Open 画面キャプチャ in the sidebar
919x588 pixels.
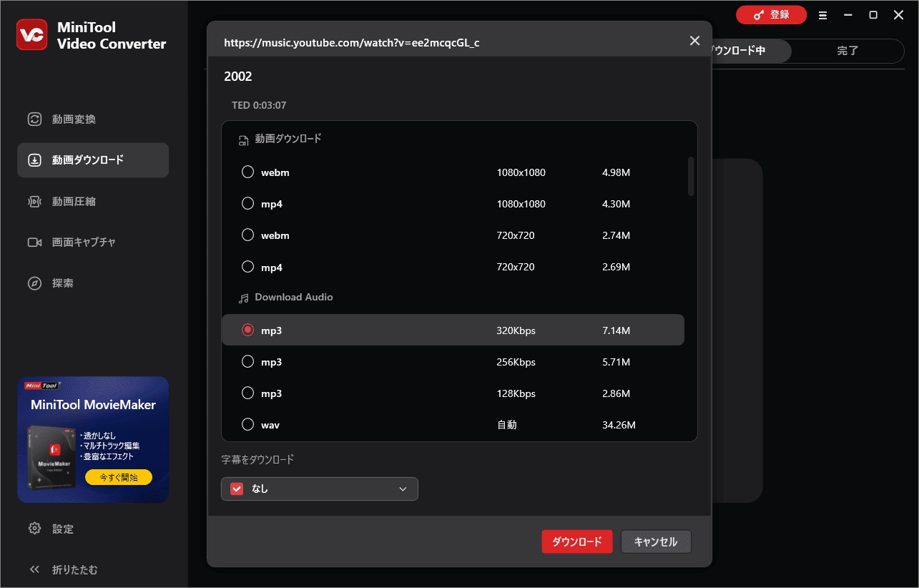tap(93, 242)
